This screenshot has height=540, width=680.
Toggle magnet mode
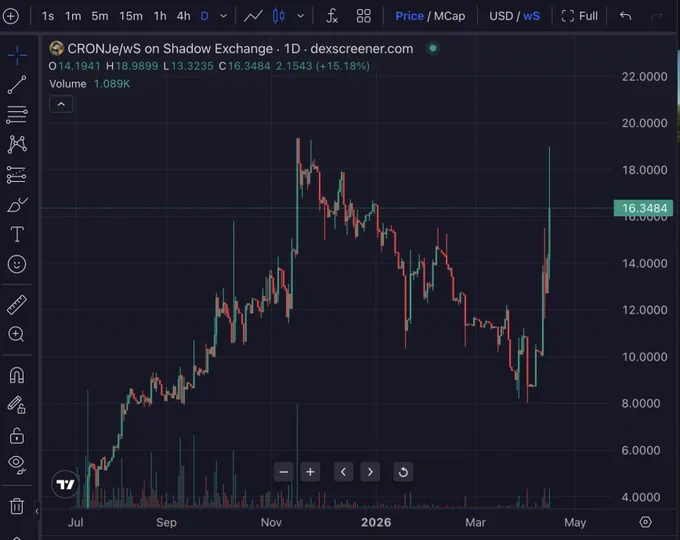coord(17,375)
